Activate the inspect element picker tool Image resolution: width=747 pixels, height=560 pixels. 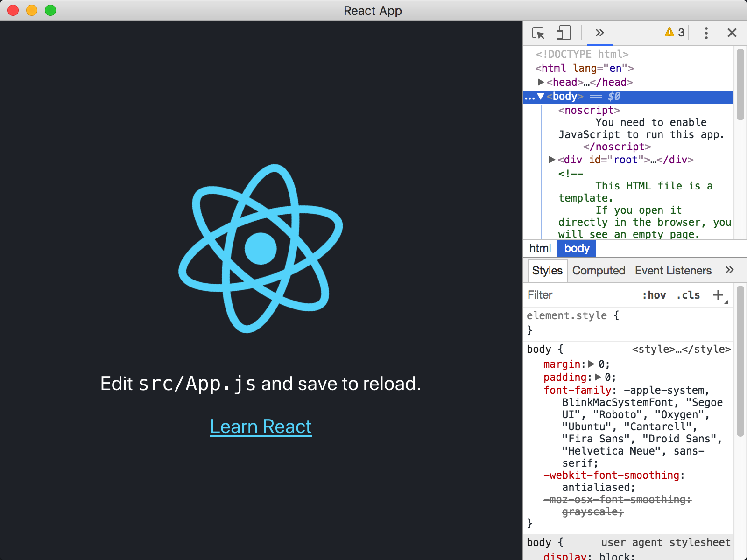click(x=538, y=33)
